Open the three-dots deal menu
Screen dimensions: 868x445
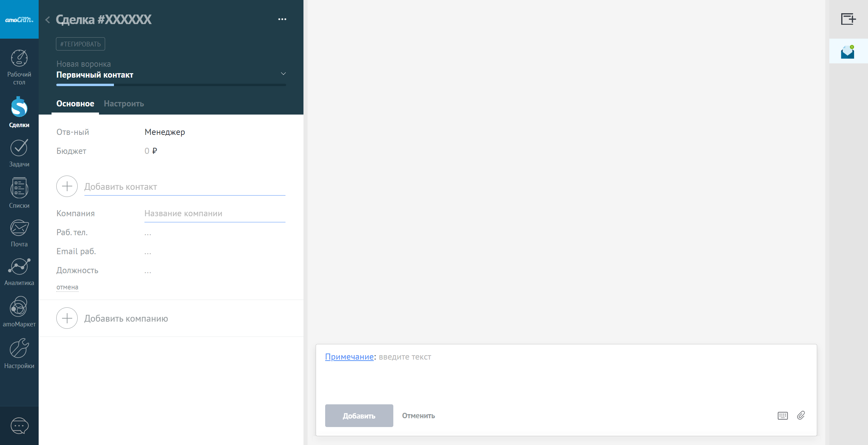(282, 19)
